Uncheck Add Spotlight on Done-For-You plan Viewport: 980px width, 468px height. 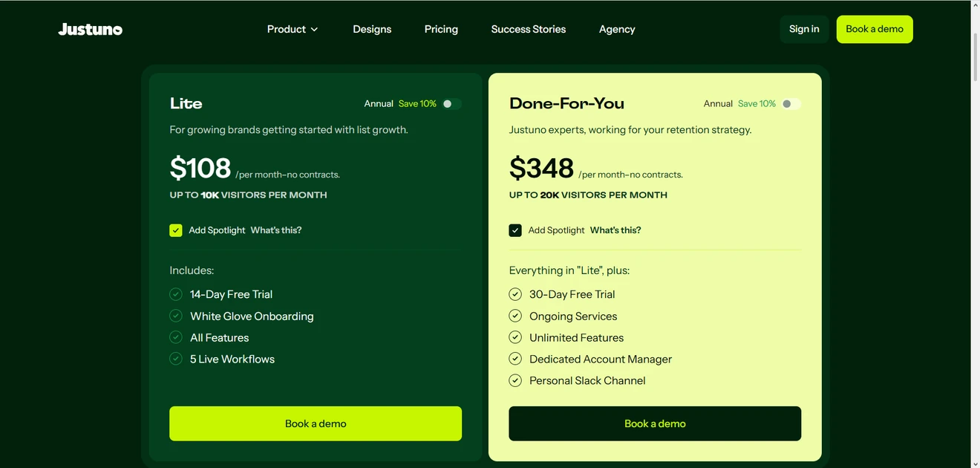[x=515, y=230]
